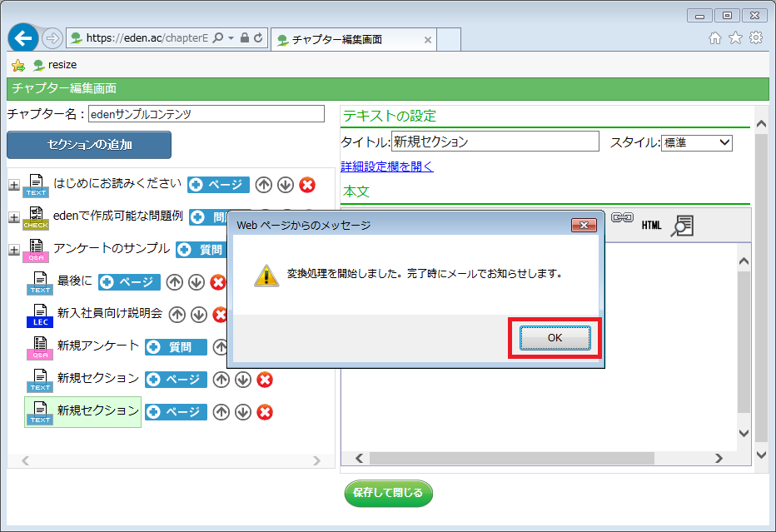Add a page to はじめにお読みください
The image size is (776, 532).
pyautogui.click(x=218, y=185)
